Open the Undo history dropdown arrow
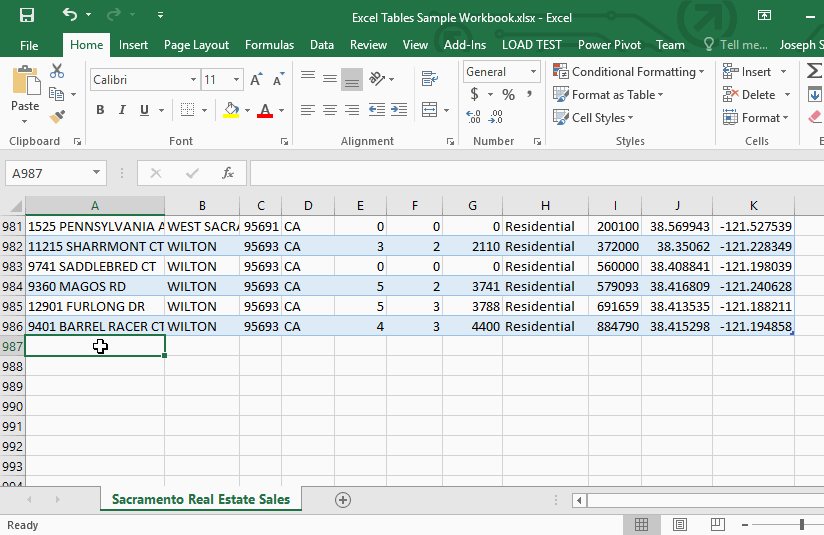Viewport: 824px width, 535px height. tap(88, 15)
